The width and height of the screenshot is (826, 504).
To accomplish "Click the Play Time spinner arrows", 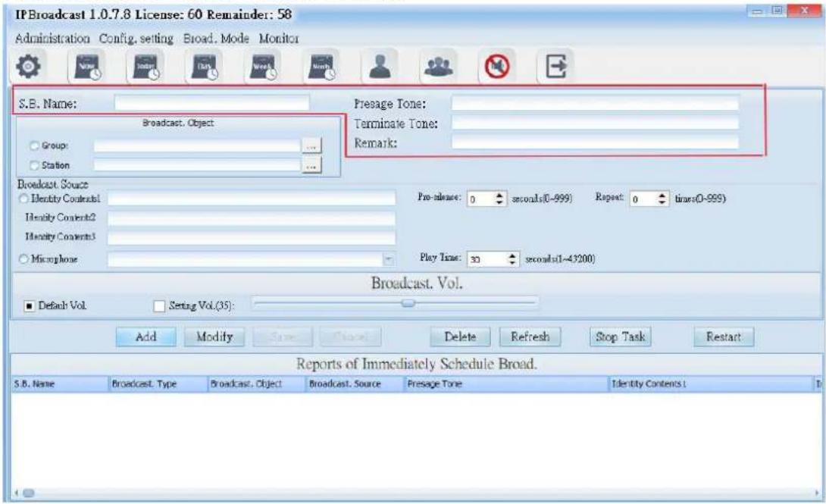I will point(512,259).
